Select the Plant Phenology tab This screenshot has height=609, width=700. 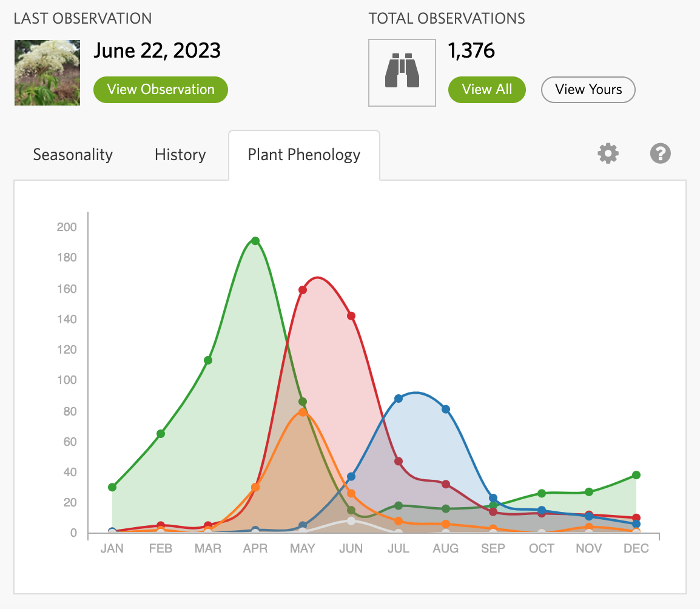pos(304,155)
